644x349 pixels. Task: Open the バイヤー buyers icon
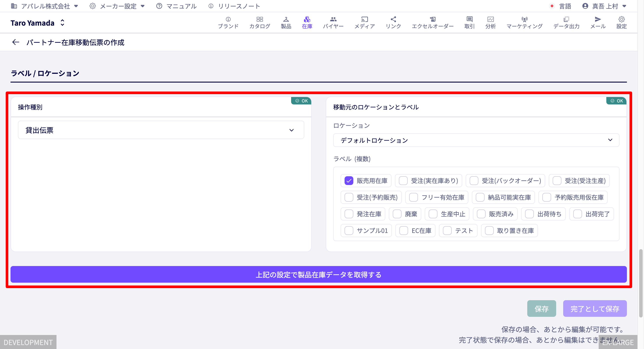coord(333,23)
